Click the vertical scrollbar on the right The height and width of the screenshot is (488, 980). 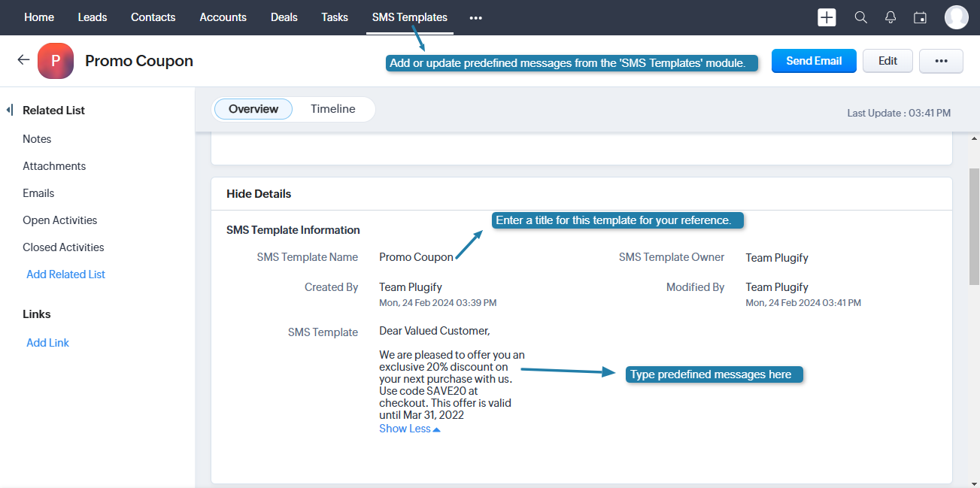pyautogui.click(x=974, y=226)
